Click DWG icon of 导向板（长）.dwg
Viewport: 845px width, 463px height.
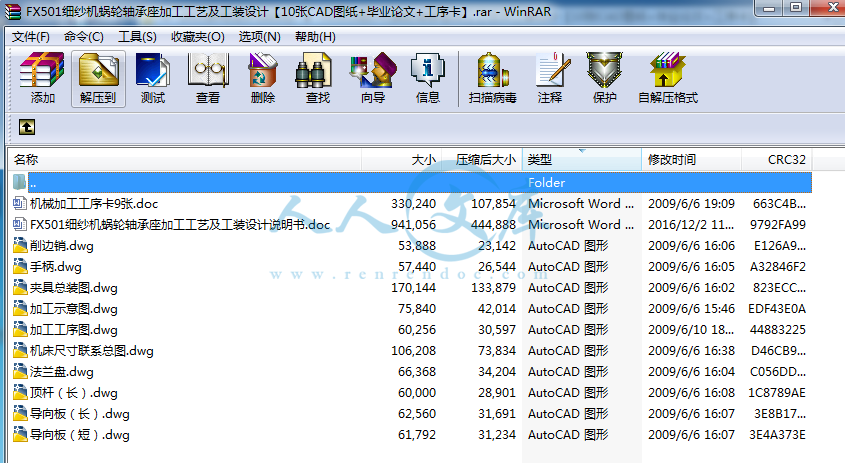pyautogui.click(x=20, y=413)
